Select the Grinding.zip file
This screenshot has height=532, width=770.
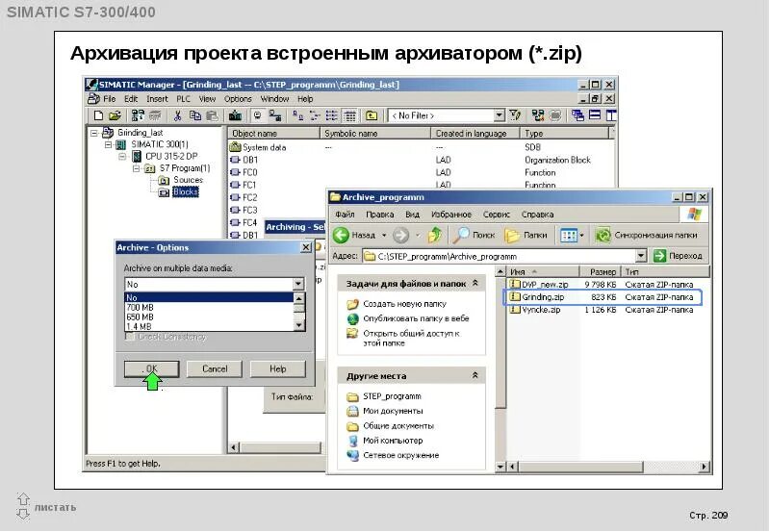[x=543, y=297]
